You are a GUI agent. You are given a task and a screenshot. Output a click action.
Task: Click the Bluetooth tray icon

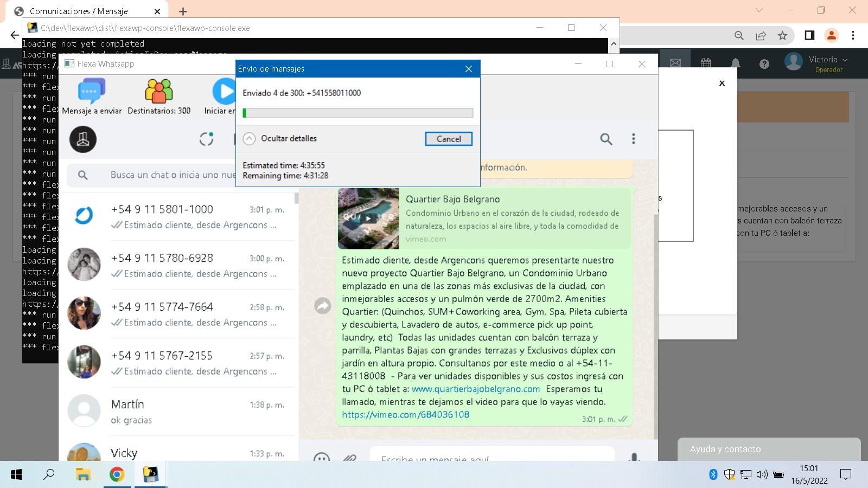pyautogui.click(x=713, y=475)
